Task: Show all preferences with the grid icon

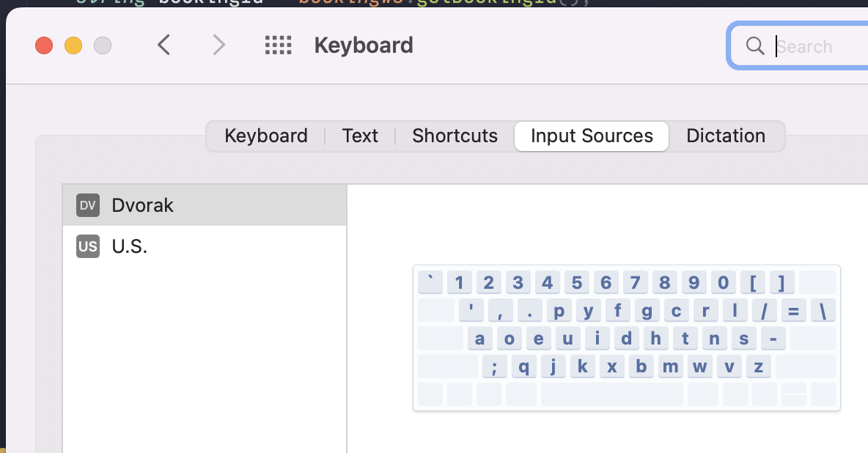Action: pyautogui.click(x=278, y=45)
